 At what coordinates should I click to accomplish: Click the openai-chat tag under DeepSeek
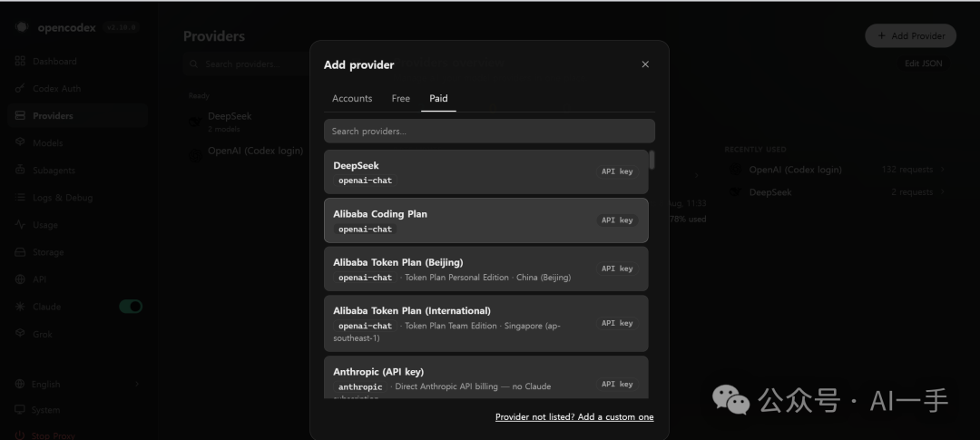pyautogui.click(x=365, y=181)
